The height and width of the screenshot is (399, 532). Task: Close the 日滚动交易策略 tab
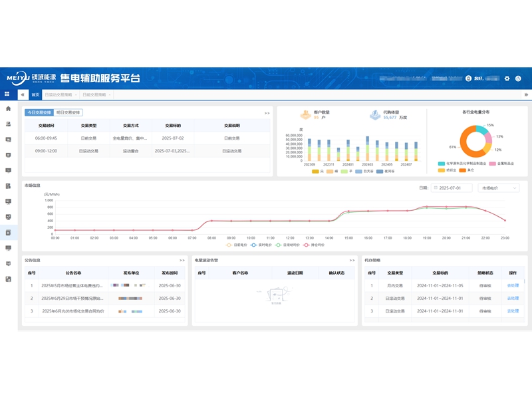[75, 95]
